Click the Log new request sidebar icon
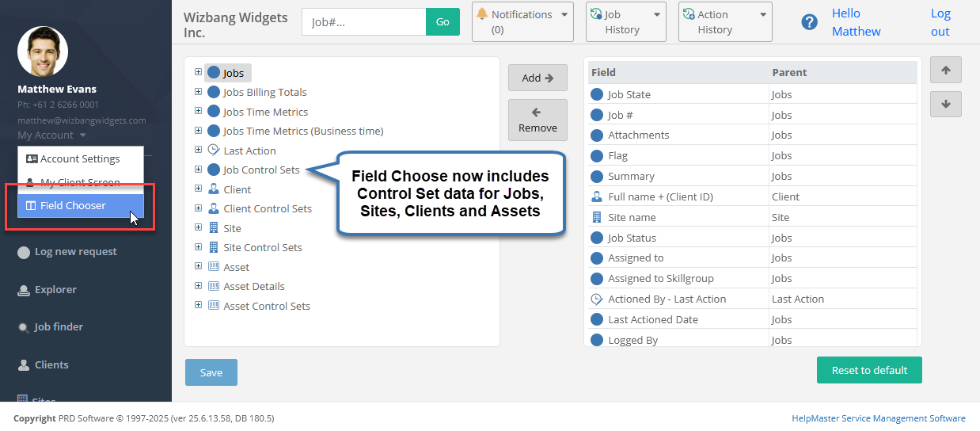The height and width of the screenshot is (431, 980). coord(24,252)
